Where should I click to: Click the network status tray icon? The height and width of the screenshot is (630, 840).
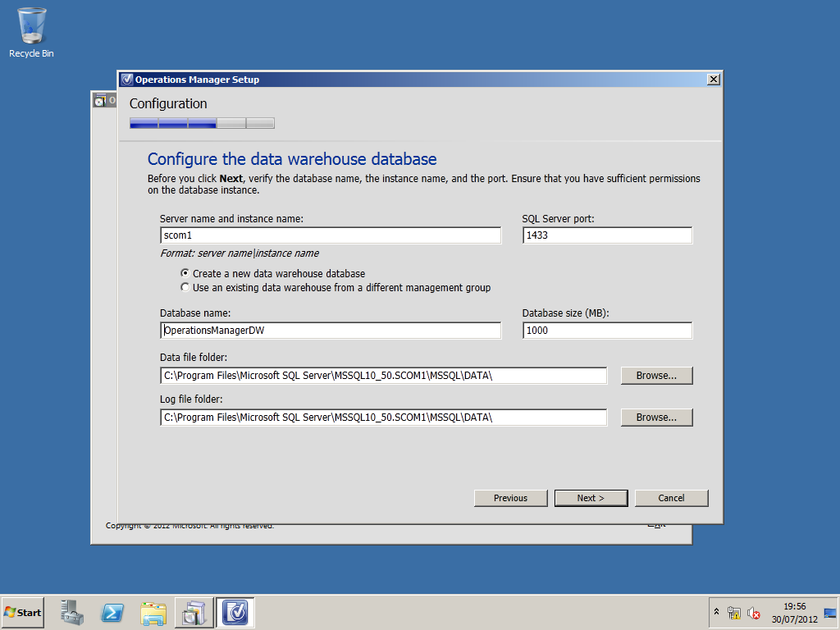(733, 612)
